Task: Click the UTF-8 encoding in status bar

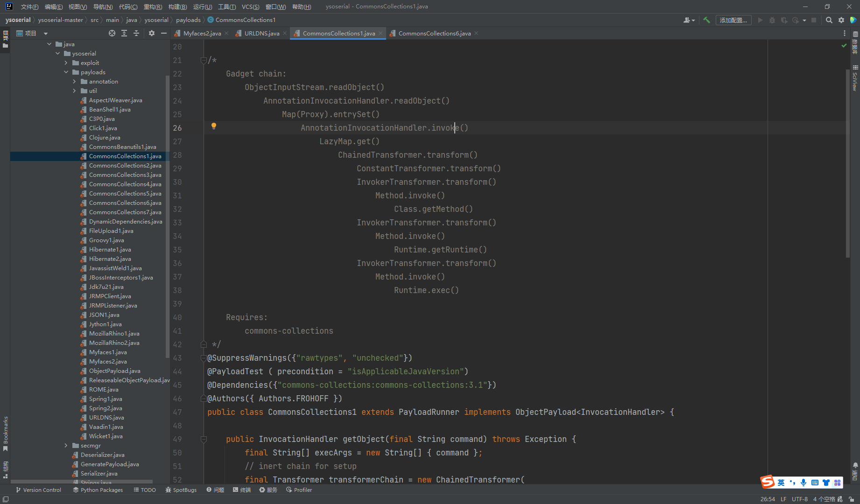Action: [799, 499]
